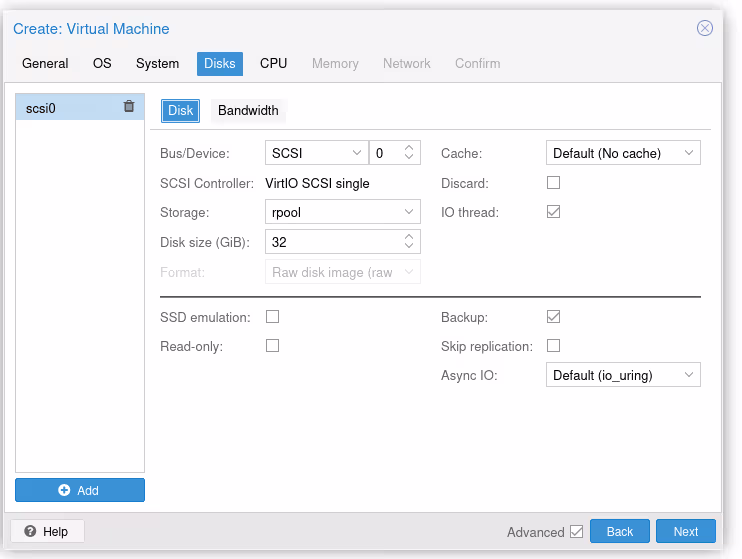742x559 pixels.
Task: Toggle the Advanced options checkbox
Action: coord(576,532)
